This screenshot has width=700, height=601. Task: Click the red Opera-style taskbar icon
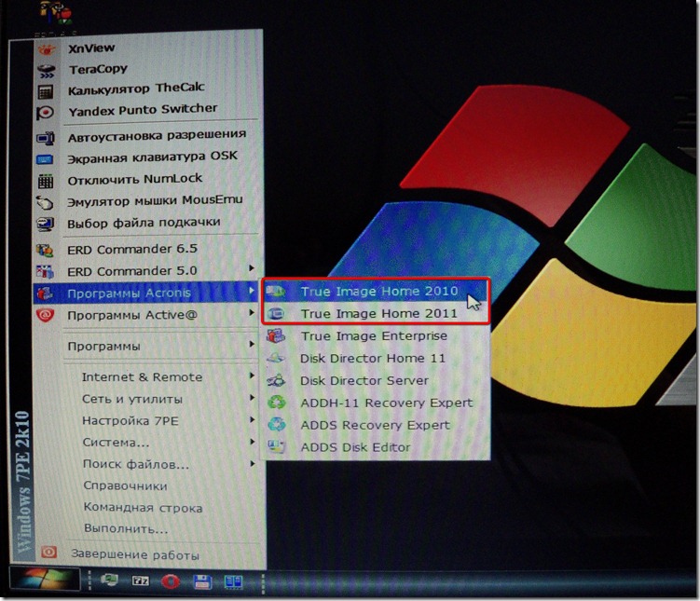click(170, 581)
